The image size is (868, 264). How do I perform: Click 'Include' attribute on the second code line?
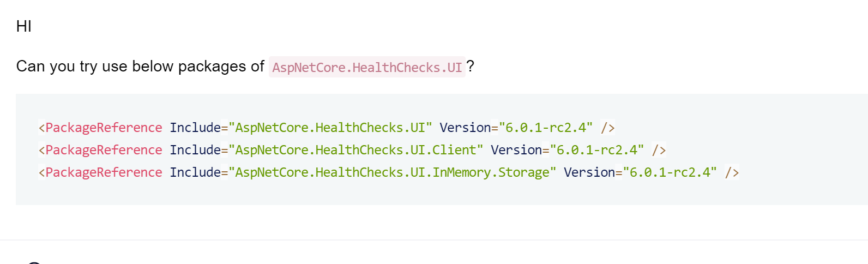pyautogui.click(x=195, y=150)
